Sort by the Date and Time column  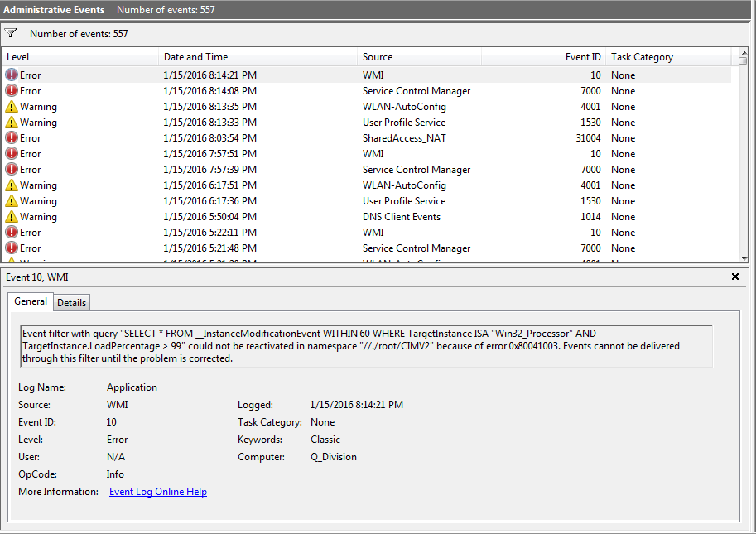point(258,57)
